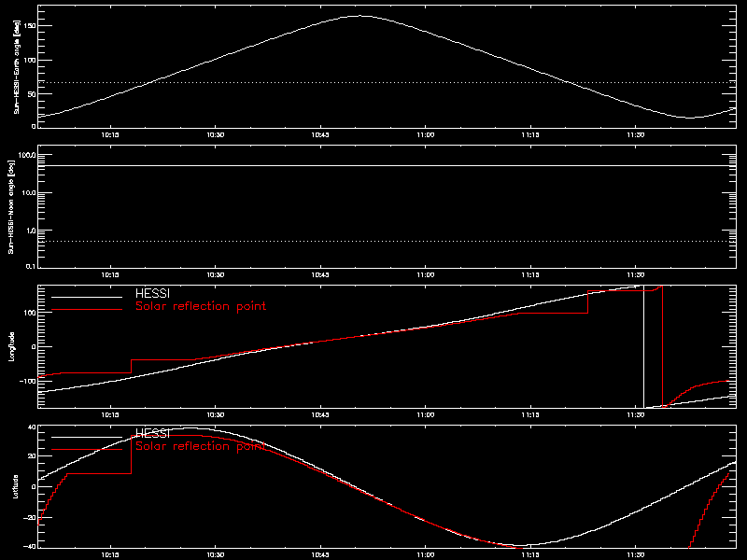The image size is (747, 560).
Task: Click the 'Longitude' y-axis label
Action: [11, 346]
